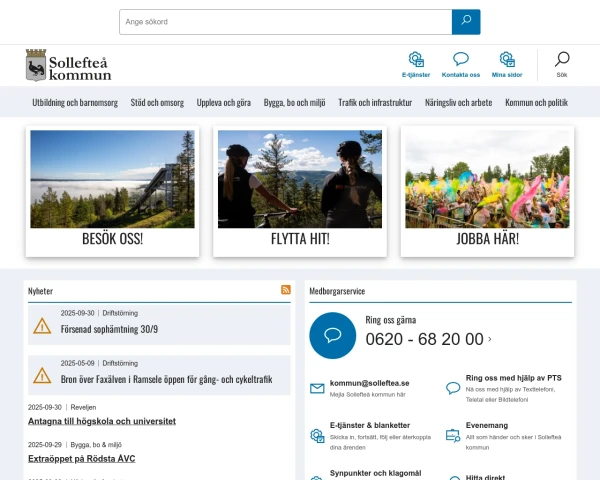
Task: Click the Sollefteå kommun coat of arms logo
Action: click(36, 65)
